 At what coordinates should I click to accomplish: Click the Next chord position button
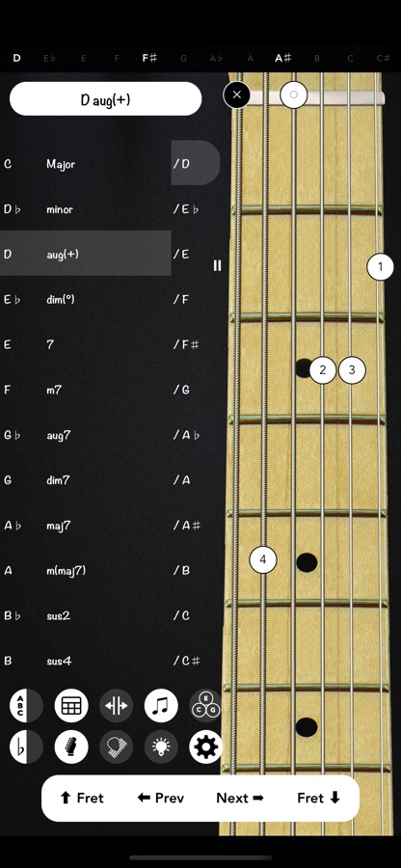click(x=240, y=798)
